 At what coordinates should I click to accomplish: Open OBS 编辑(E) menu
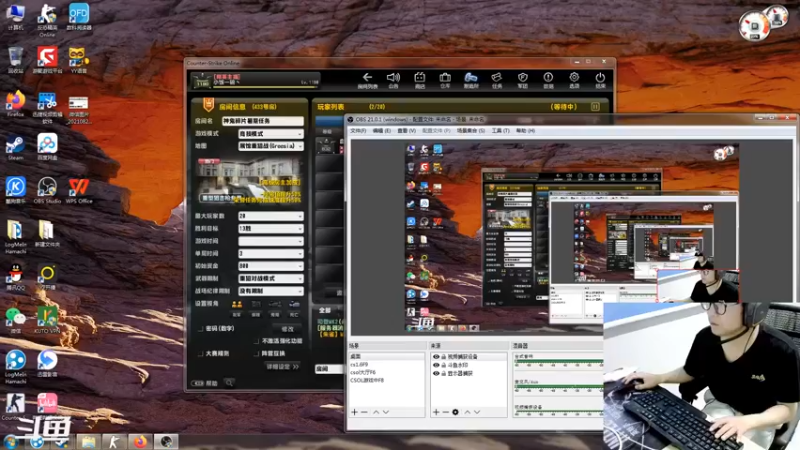(x=381, y=131)
